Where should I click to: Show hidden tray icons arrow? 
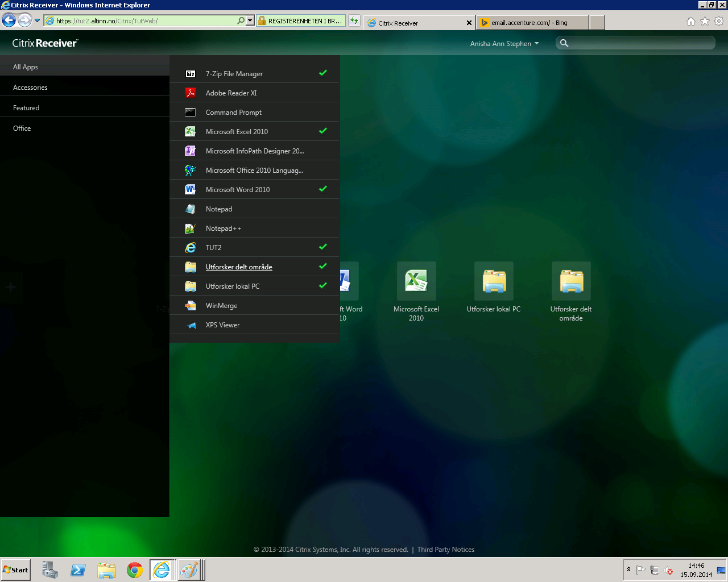click(628, 569)
